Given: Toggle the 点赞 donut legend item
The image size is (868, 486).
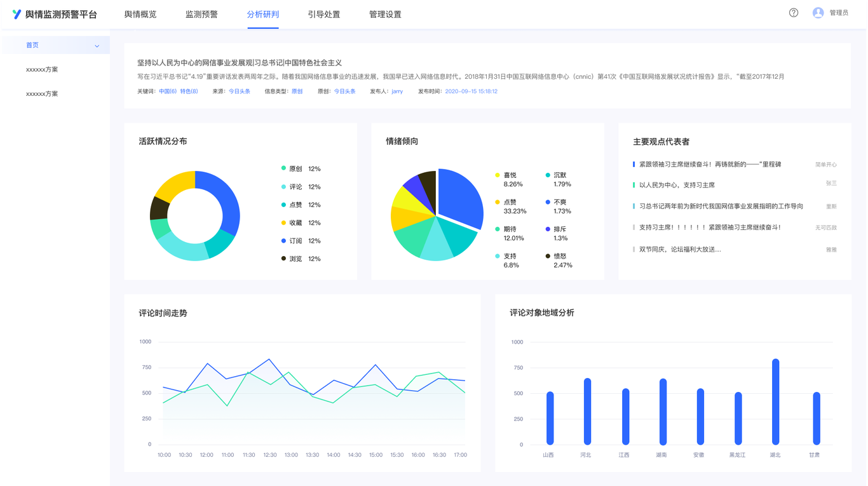Looking at the screenshot, I should pos(301,205).
